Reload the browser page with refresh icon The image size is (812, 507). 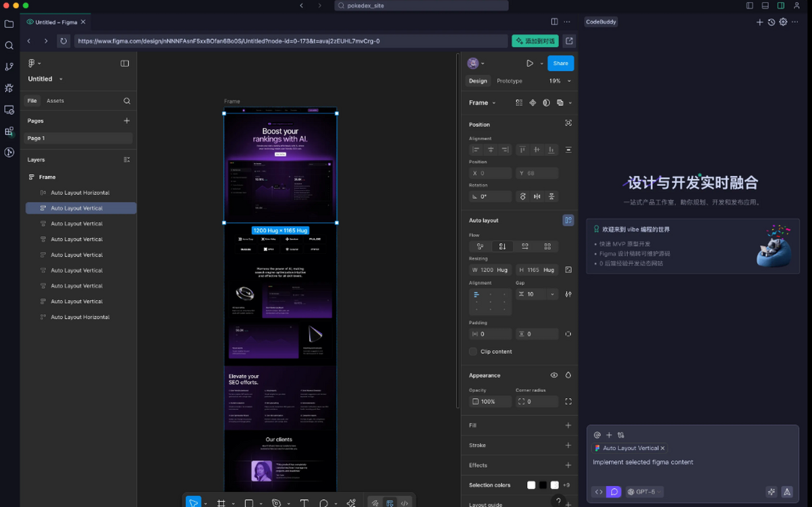64,41
